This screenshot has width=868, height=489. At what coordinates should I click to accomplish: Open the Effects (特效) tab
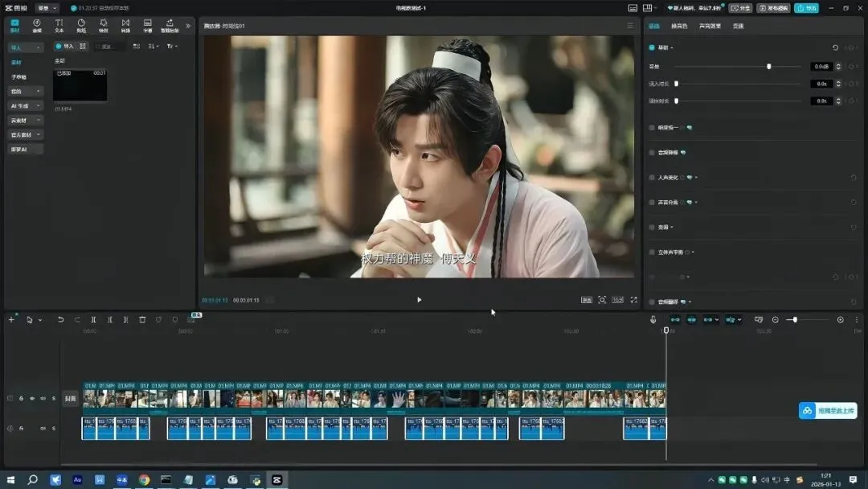click(103, 26)
